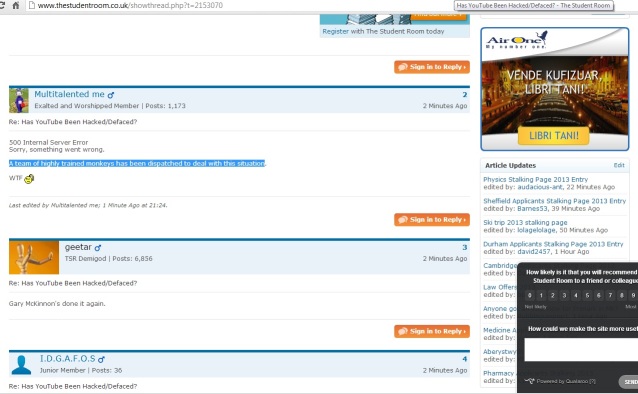Click the smiley emoticon next to WTF
Viewport: 638px width, 394px height.
[x=29, y=179]
